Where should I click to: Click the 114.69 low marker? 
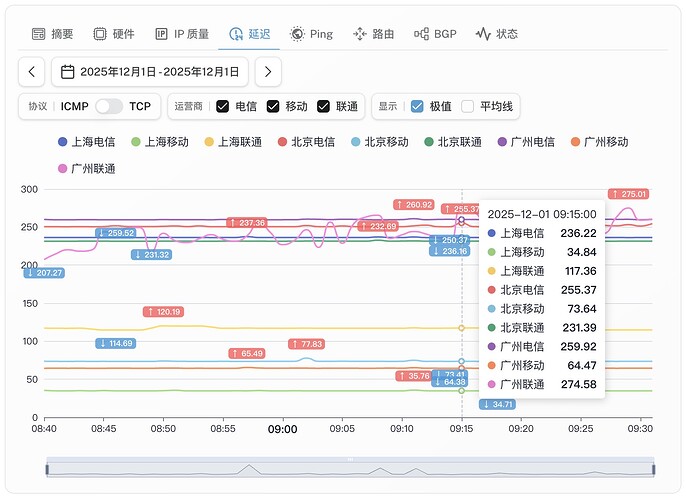point(116,343)
